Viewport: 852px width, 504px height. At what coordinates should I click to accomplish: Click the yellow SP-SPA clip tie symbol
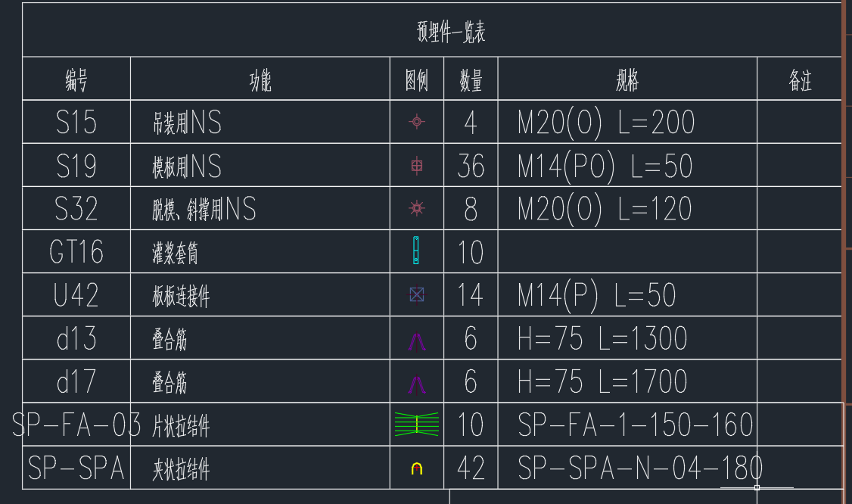coord(417,468)
